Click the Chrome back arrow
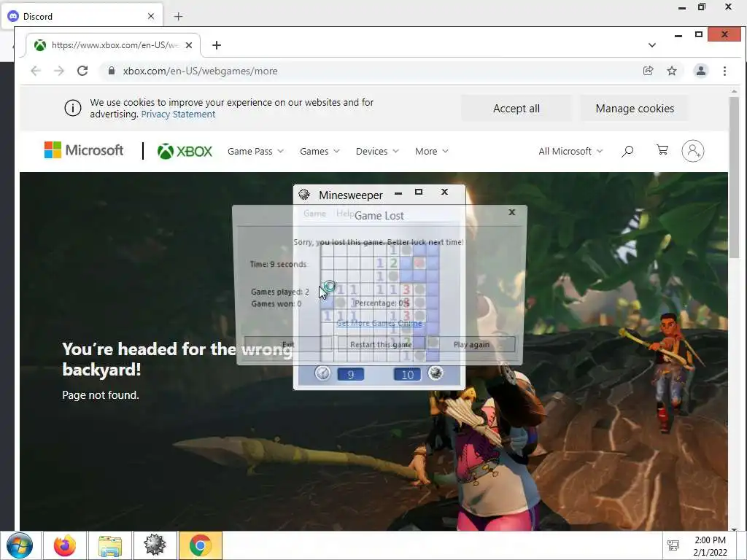The image size is (747, 560). pyautogui.click(x=36, y=71)
